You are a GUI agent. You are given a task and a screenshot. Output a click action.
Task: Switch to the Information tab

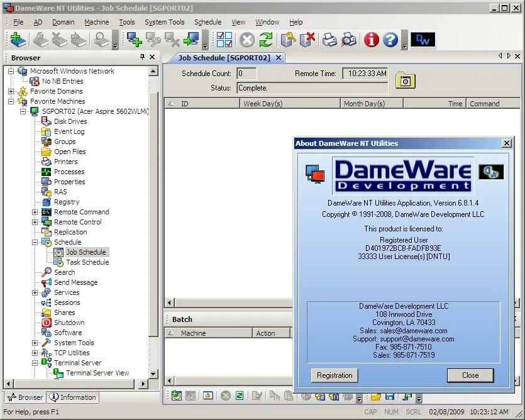pyautogui.click(x=73, y=397)
